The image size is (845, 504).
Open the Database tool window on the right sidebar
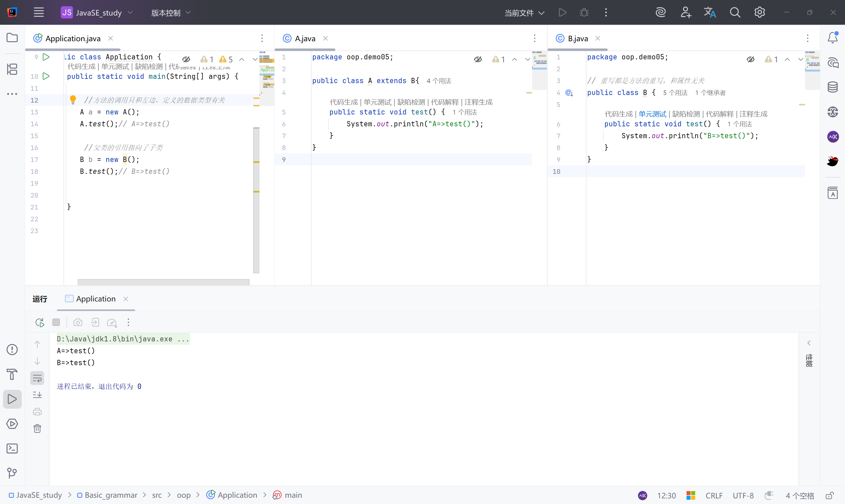832,87
